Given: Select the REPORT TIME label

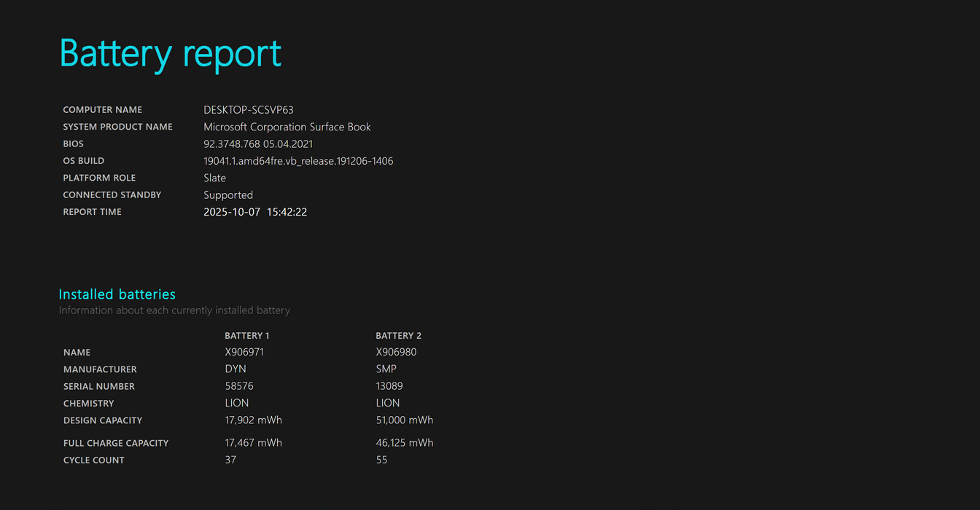Looking at the screenshot, I should click(x=93, y=212).
